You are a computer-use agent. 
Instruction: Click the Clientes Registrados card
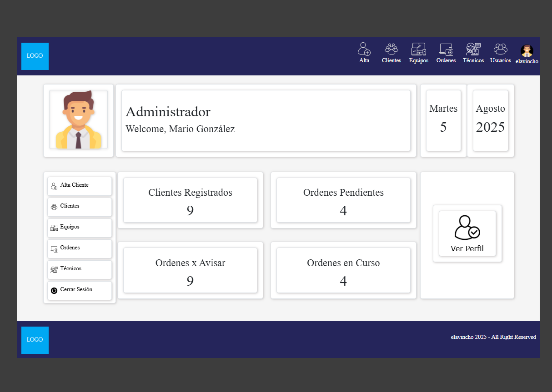tap(190, 200)
